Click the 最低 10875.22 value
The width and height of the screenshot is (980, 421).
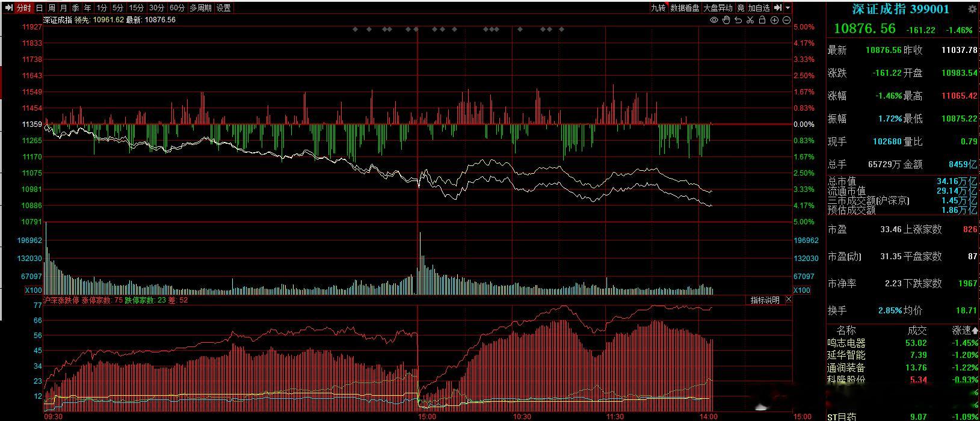tap(959, 118)
